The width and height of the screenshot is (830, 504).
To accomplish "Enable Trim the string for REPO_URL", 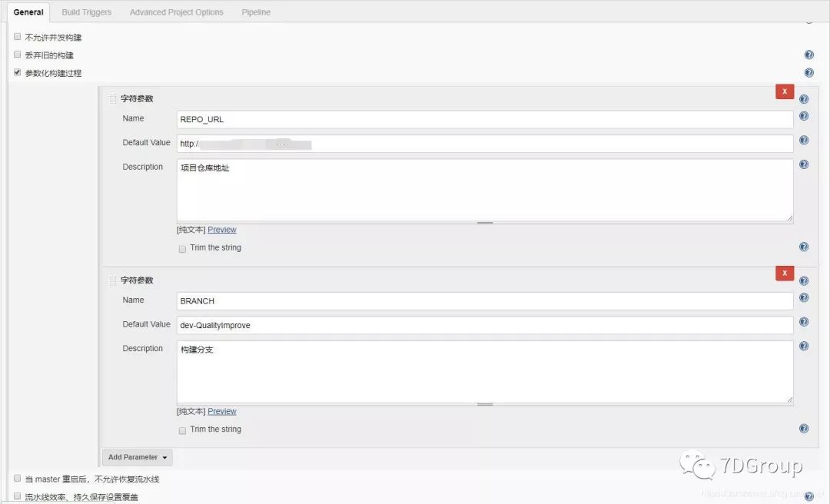I will click(182, 249).
